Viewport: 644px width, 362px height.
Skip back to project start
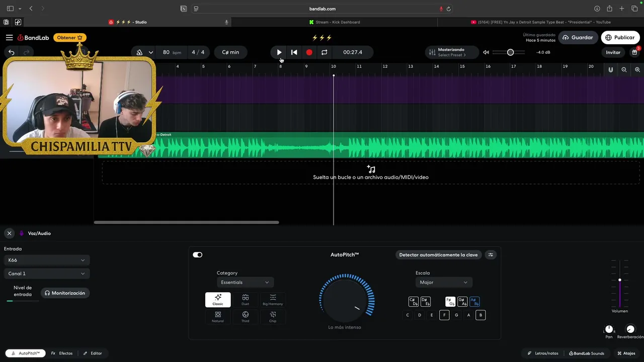click(x=294, y=52)
